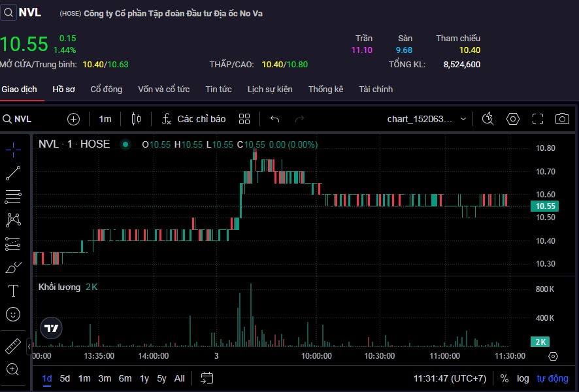Toggle auto scale (tự động)
Screen dimensions: 579x392
tap(552, 378)
